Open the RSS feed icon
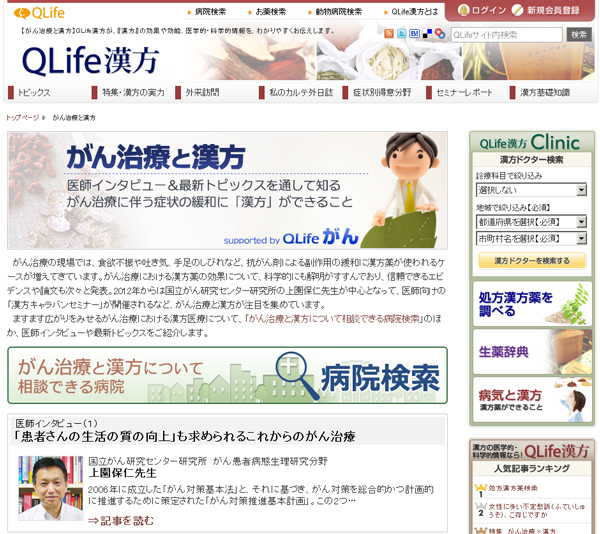 [x=389, y=34]
